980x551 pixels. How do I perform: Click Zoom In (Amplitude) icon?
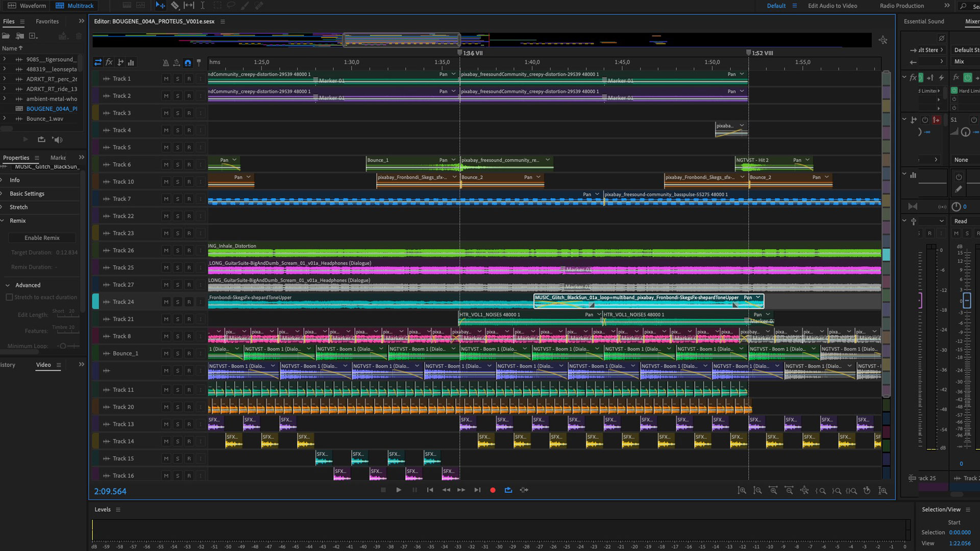742,491
